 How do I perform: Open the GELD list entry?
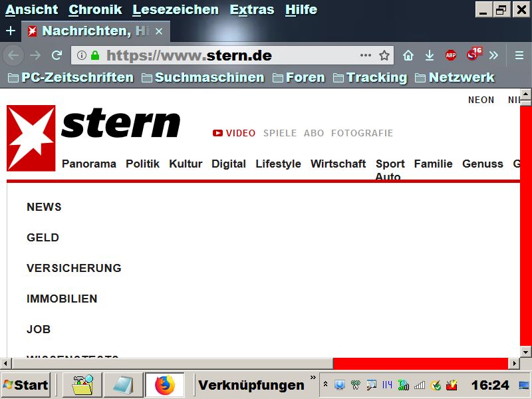click(x=43, y=237)
